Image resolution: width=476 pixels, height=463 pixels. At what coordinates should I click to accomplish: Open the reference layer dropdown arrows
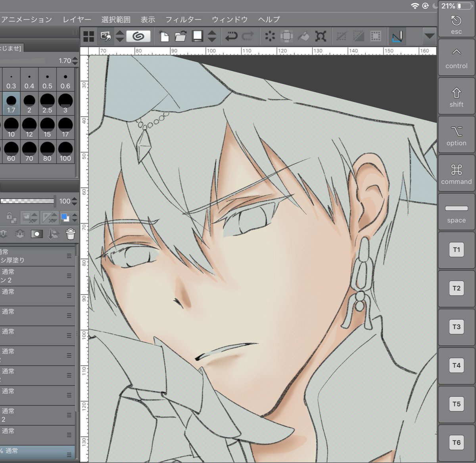pyautogui.click(x=35, y=217)
